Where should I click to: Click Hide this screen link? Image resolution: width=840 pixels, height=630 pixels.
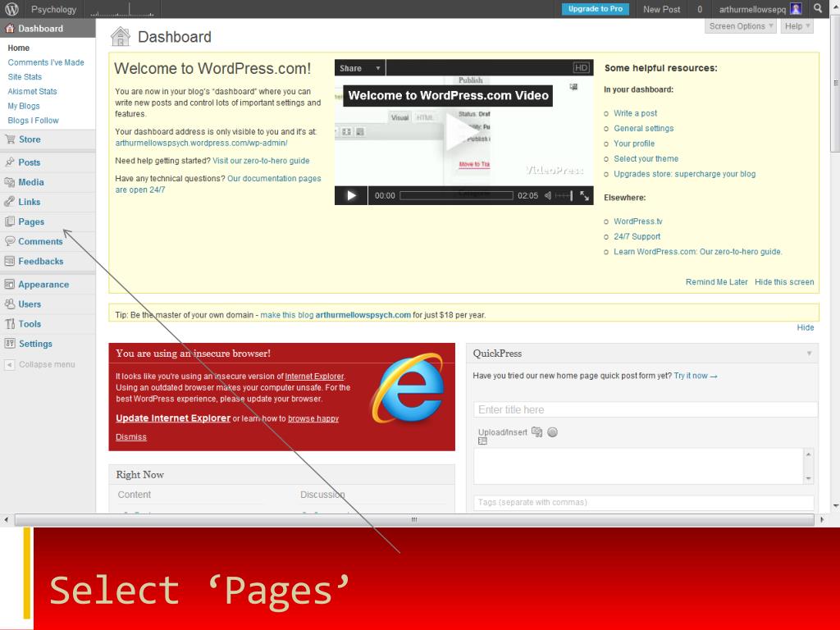(783, 282)
